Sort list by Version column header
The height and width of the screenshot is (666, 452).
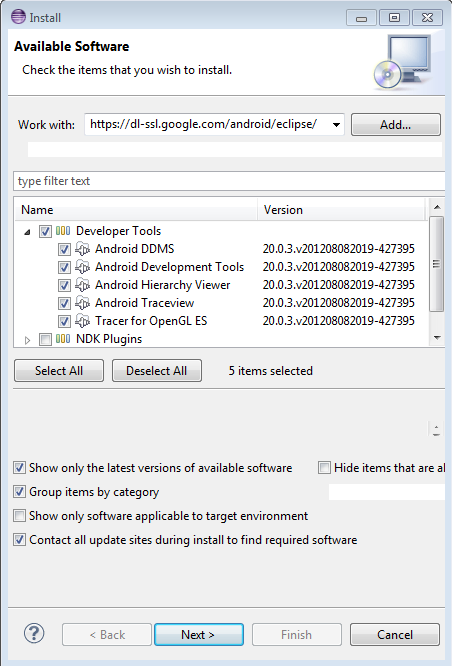click(x=341, y=210)
